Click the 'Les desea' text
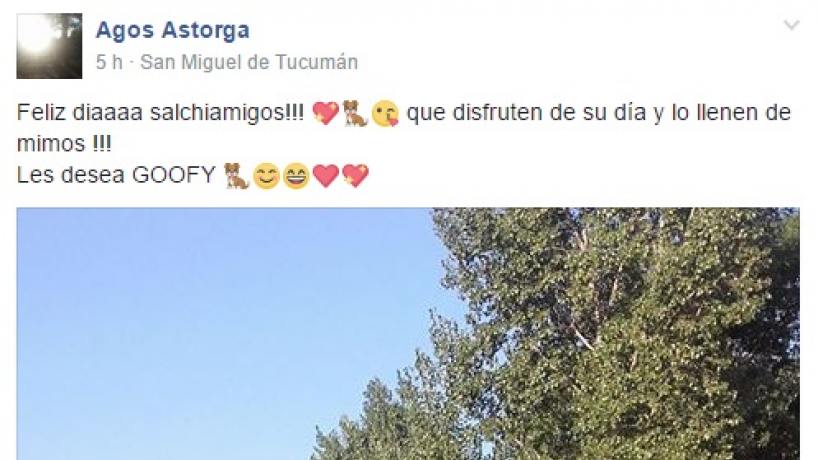The height and width of the screenshot is (460, 818). 71,175
